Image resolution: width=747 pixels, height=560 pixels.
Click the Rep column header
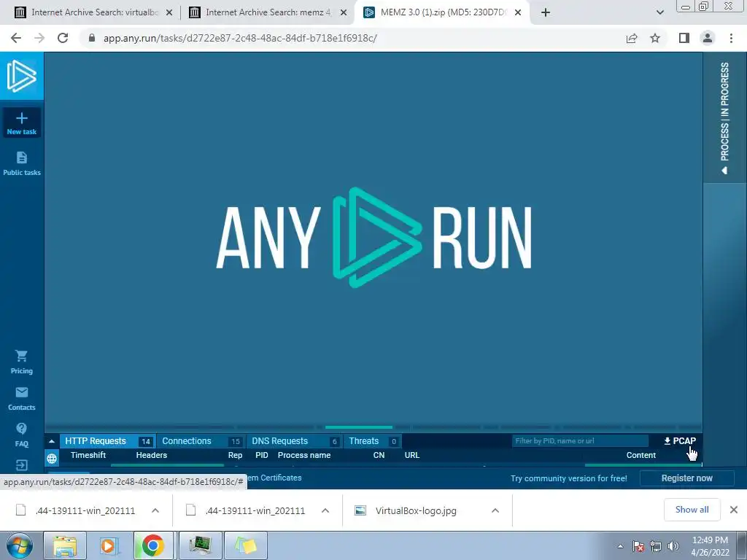point(235,455)
